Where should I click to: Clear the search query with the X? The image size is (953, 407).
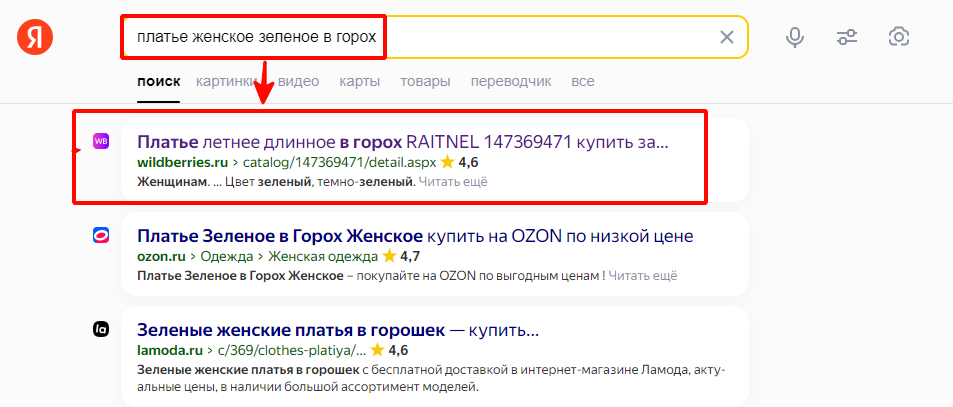727,38
